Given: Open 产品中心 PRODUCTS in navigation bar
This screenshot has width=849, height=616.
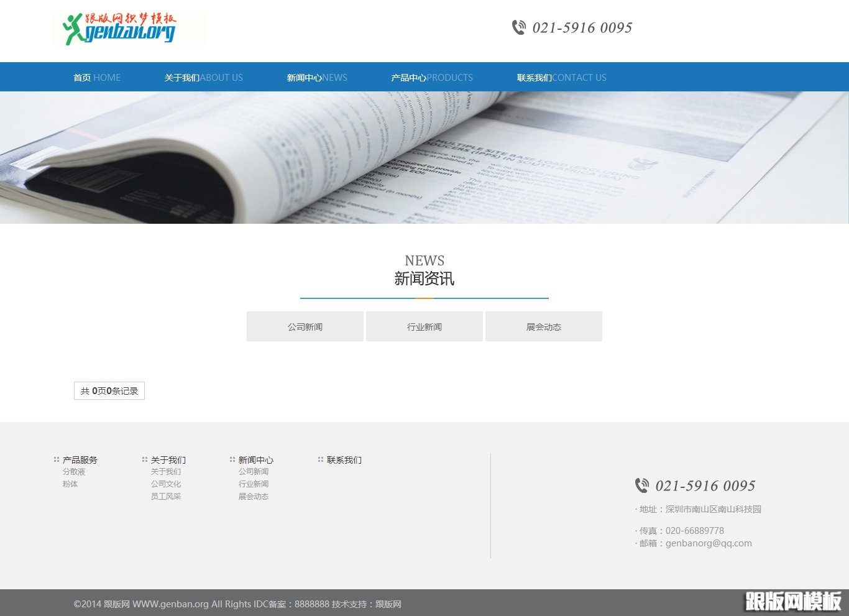Looking at the screenshot, I should pyautogui.click(x=432, y=78).
